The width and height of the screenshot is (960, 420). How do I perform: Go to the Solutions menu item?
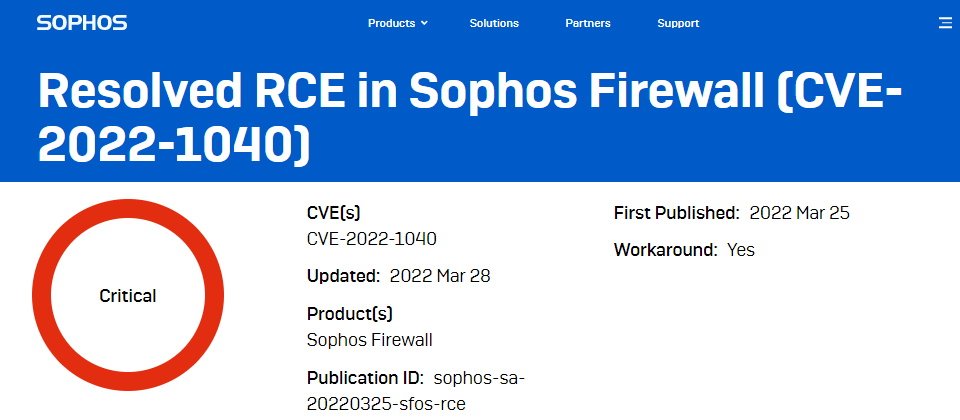pyautogui.click(x=494, y=23)
